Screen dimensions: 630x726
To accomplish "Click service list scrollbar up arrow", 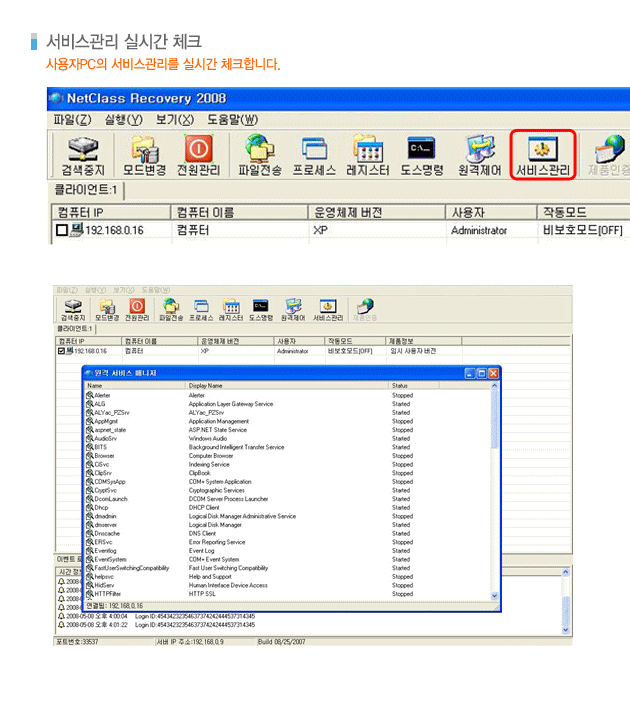I will coord(494,385).
